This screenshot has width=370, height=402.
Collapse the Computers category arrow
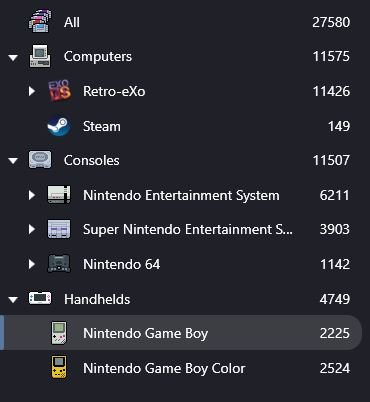click(x=13, y=58)
